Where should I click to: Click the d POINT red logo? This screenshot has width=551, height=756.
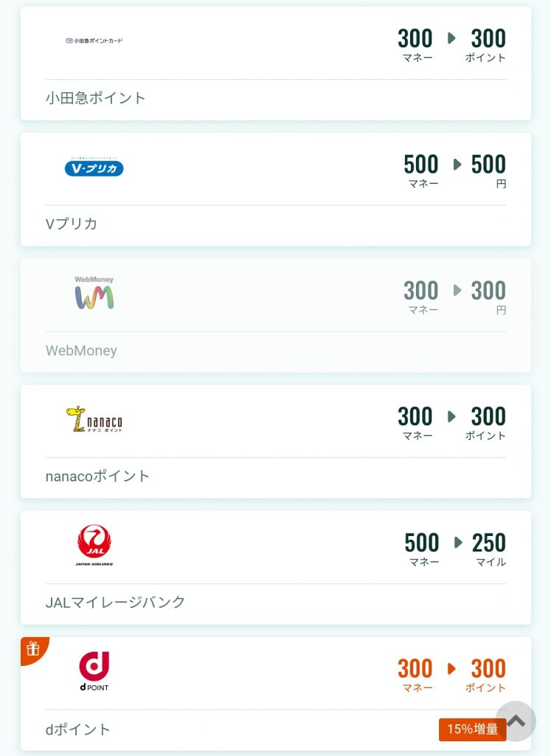coord(94,671)
